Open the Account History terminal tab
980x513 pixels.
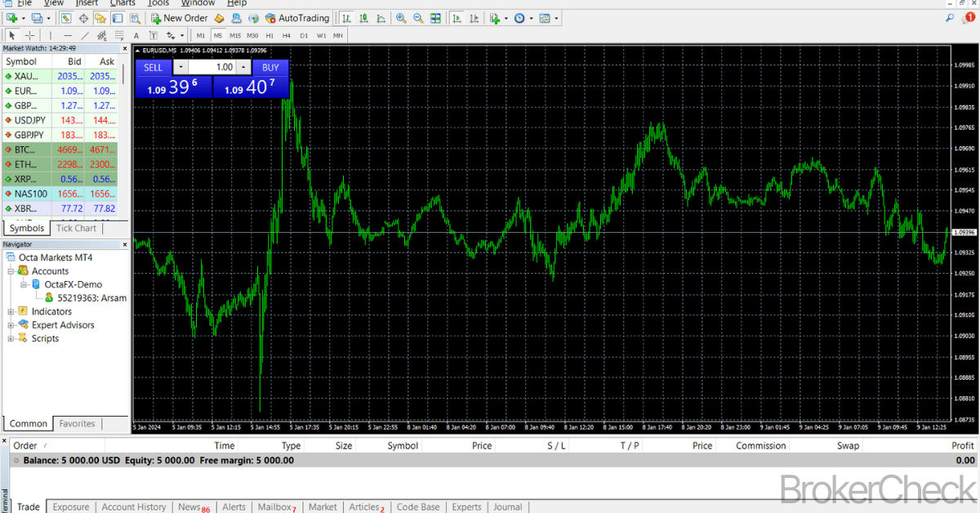click(134, 506)
